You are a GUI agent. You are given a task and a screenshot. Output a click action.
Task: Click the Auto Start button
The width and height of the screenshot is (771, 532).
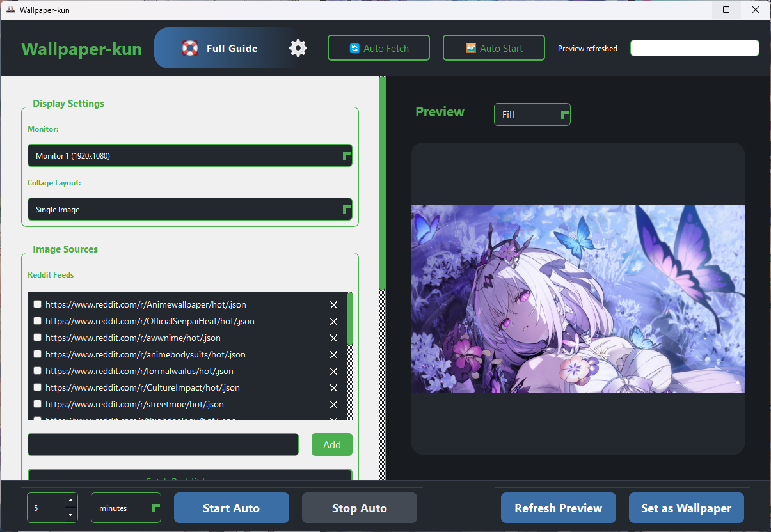point(494,48)
